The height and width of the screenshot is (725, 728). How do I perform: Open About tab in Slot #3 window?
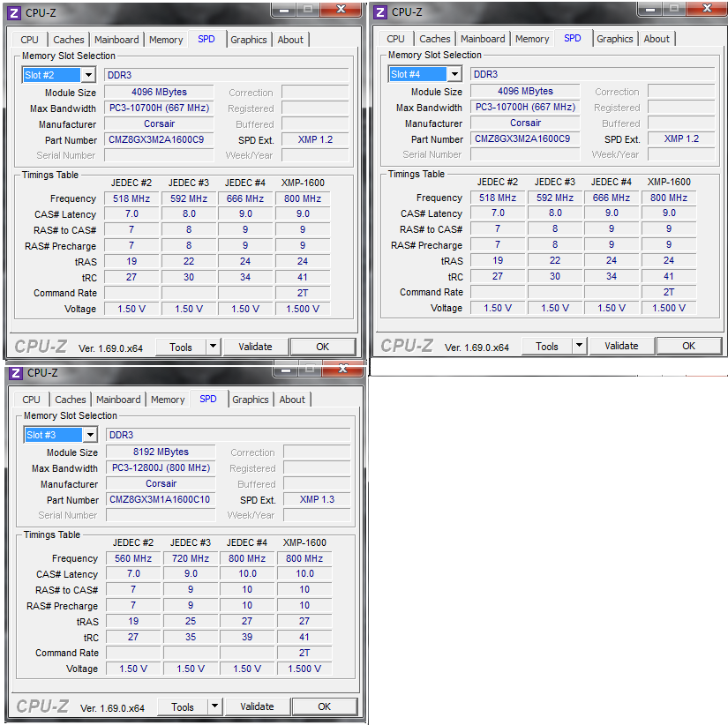(292, 400)
